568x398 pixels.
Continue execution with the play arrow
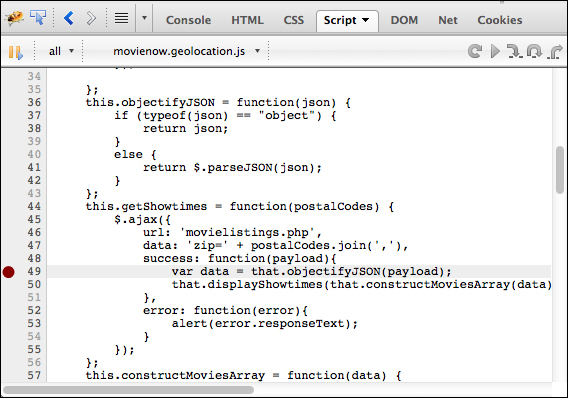[495, 51]
